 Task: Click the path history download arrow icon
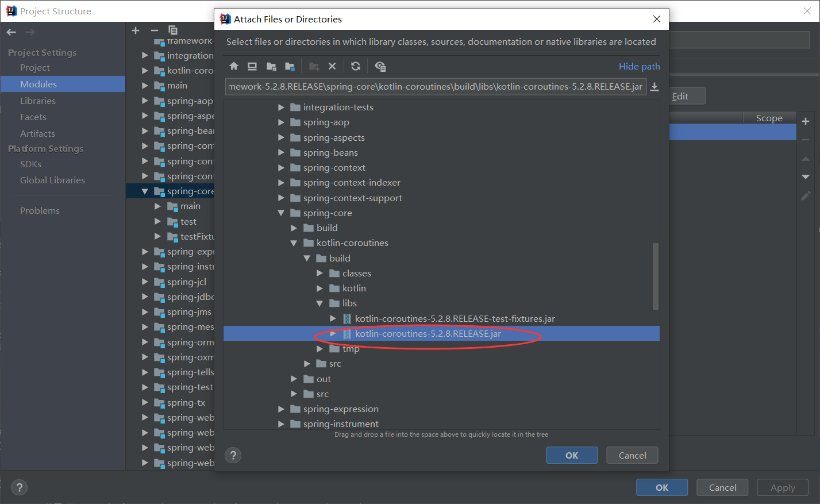[x=655, y=88]
